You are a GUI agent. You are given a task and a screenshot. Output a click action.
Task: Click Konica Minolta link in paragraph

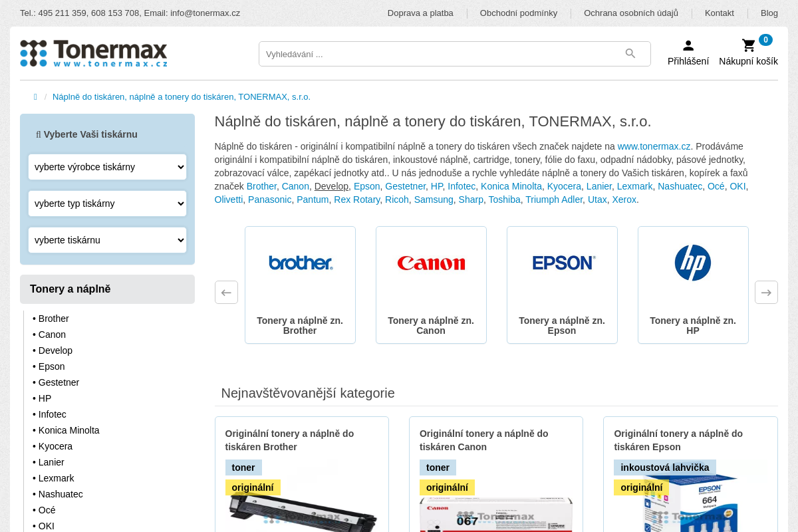click(511, 186)
